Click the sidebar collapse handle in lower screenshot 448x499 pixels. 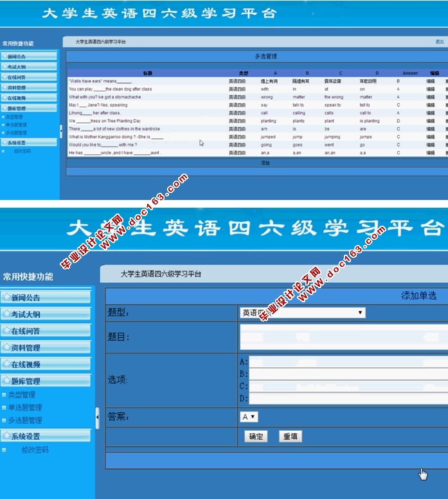click(97, 418)
